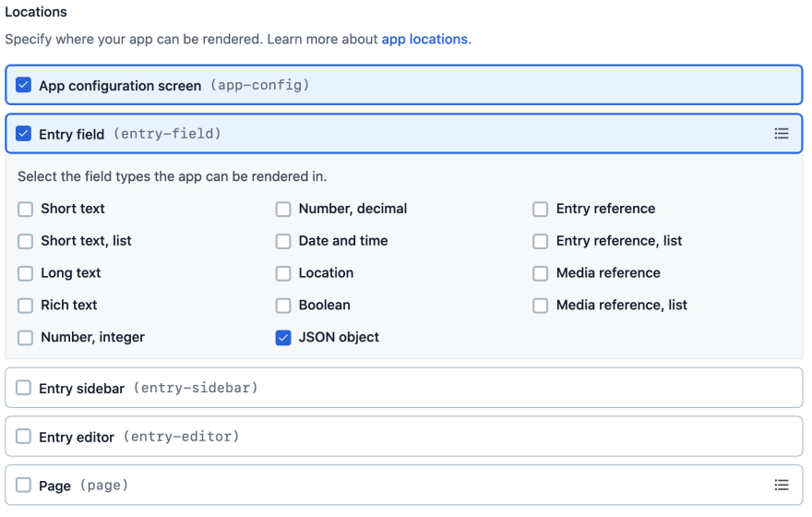Tick the Number, decimal checkbox
Screen dimensions: 812x517
click(283, 210)
